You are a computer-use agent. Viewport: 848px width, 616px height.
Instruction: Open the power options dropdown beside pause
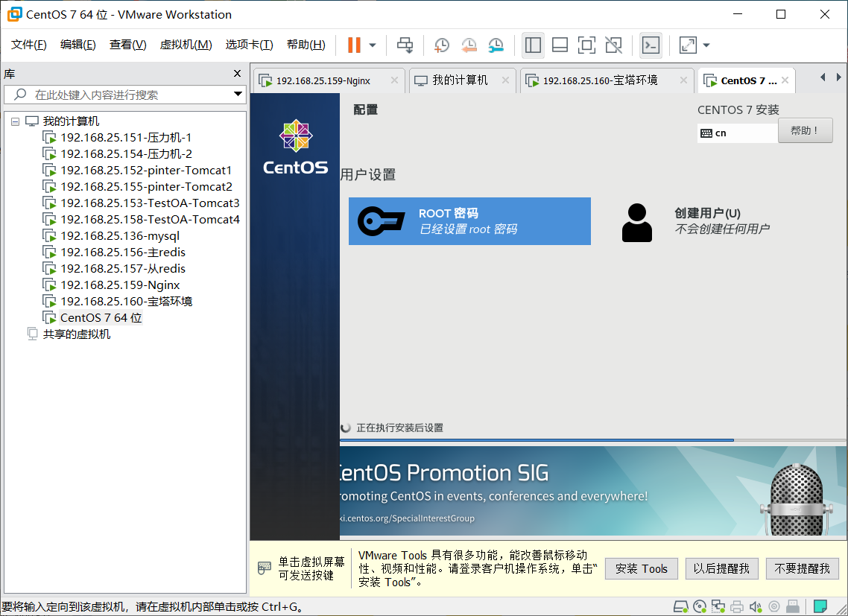pyautogui.click(x=373, y=45)
